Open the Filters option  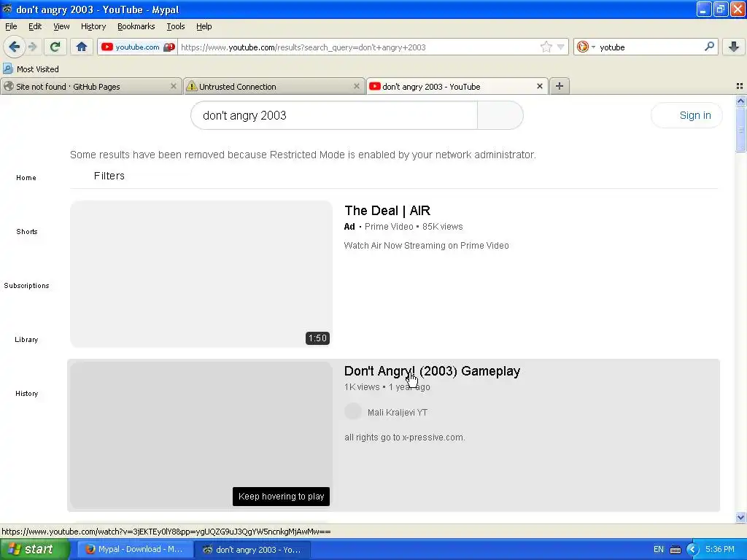[x=109, y=176]
